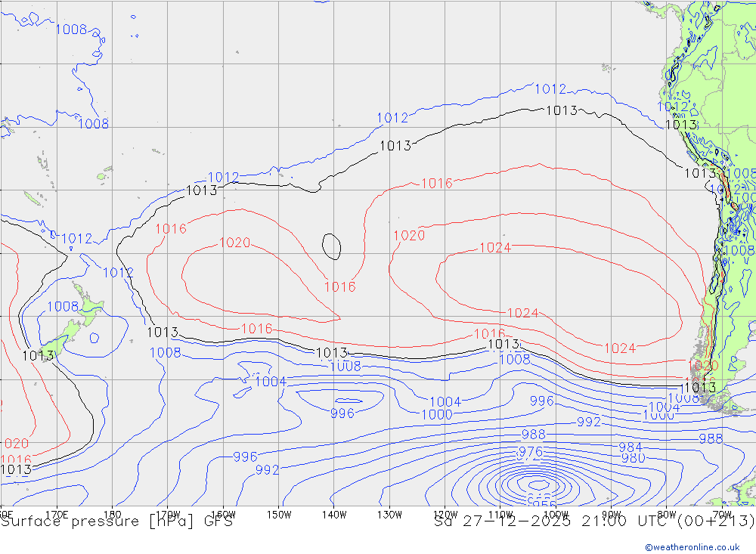Select the 'Surface pressure [hPa] GFS' title
Image resolution: width=756 pixels, height=554 pixels.
116,522
